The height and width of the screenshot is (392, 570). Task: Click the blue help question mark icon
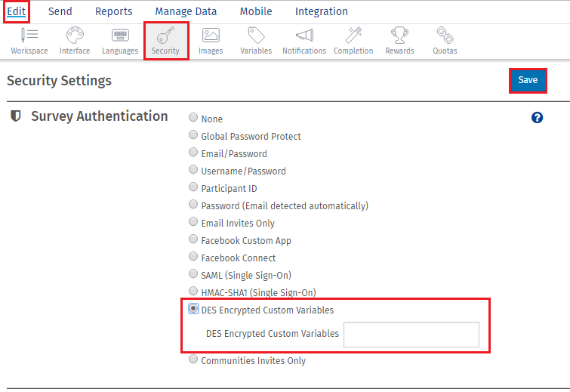537,118
